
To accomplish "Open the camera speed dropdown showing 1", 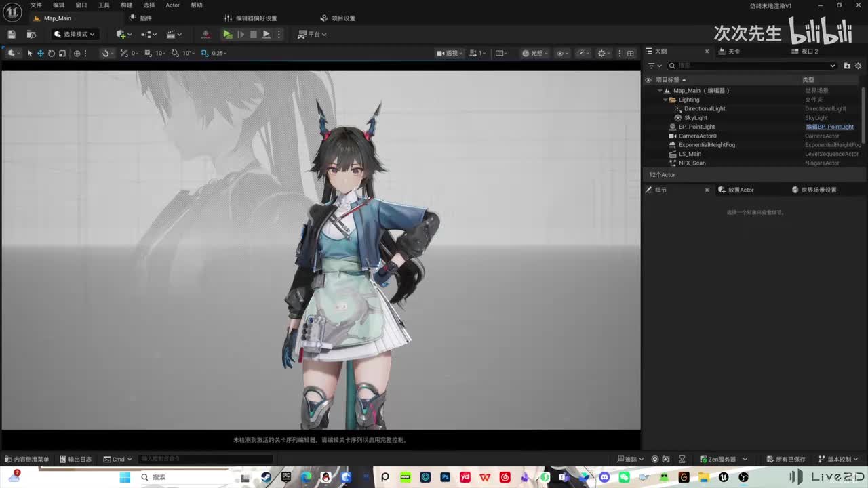I will [x=479, y=53].
